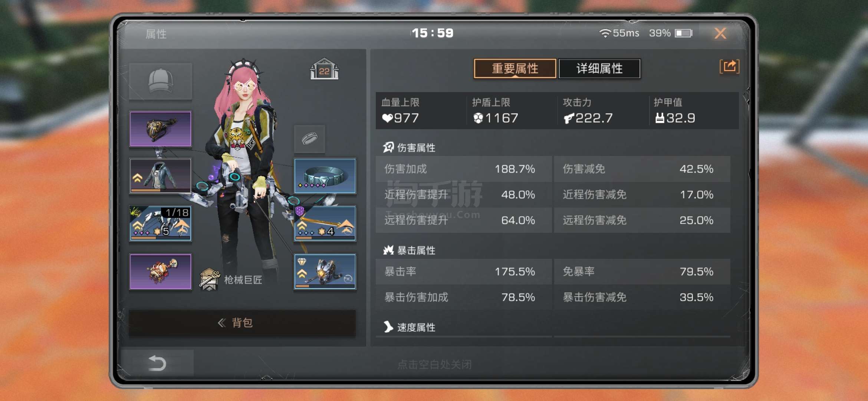
Task: Open the 背包 backpack button
Action: [242, 323]
